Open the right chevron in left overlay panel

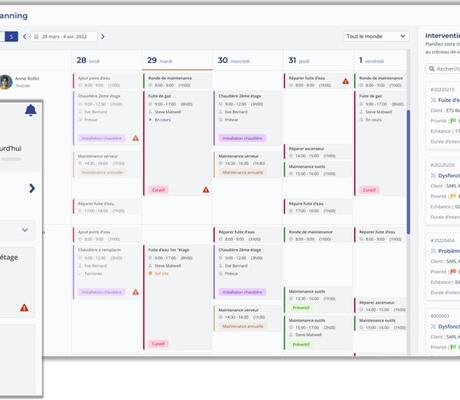[32, 188]
